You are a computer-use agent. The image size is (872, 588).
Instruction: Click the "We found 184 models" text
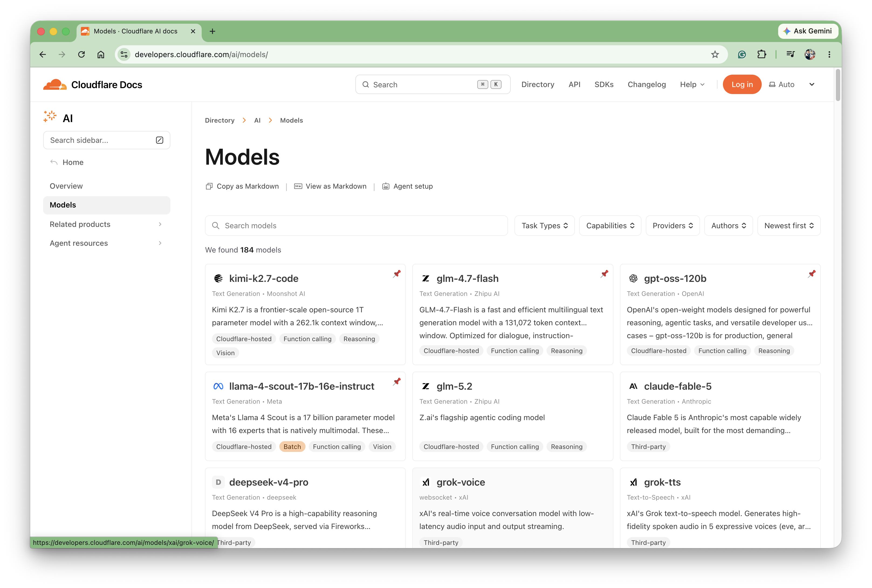click(243, 250)
